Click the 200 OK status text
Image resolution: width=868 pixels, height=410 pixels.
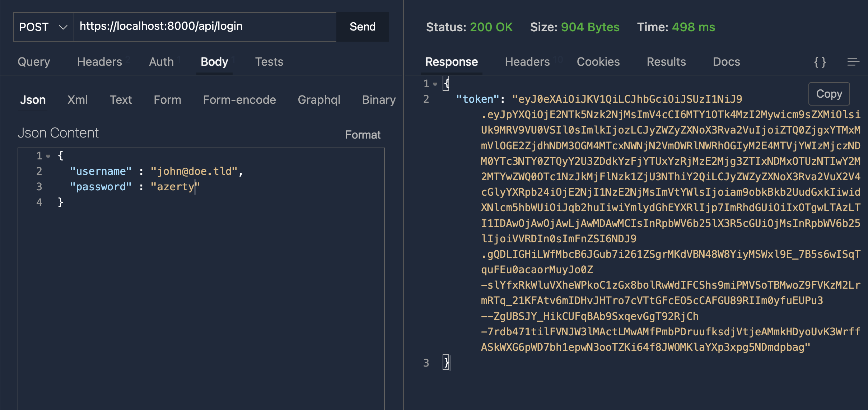pos(491,27)
